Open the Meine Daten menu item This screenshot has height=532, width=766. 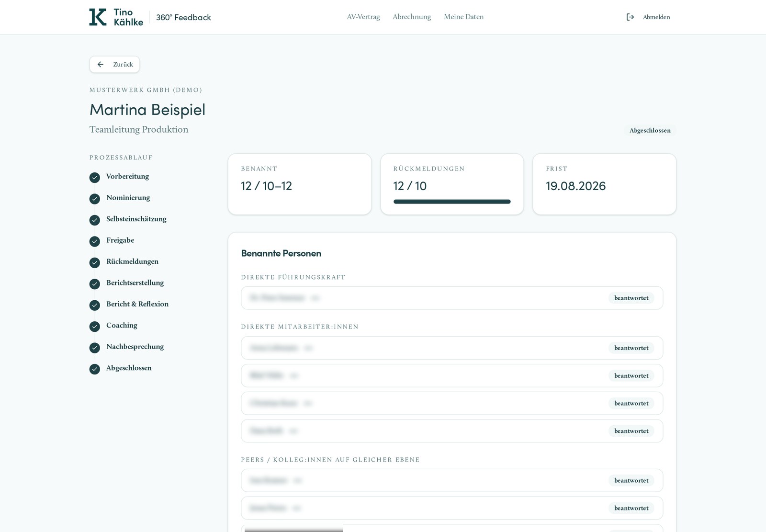point(463,17)
